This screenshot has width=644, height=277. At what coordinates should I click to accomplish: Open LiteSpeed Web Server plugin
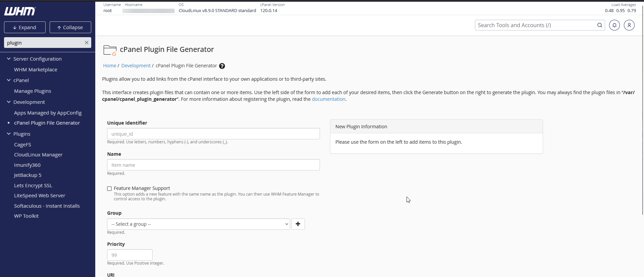click(40, 196)
